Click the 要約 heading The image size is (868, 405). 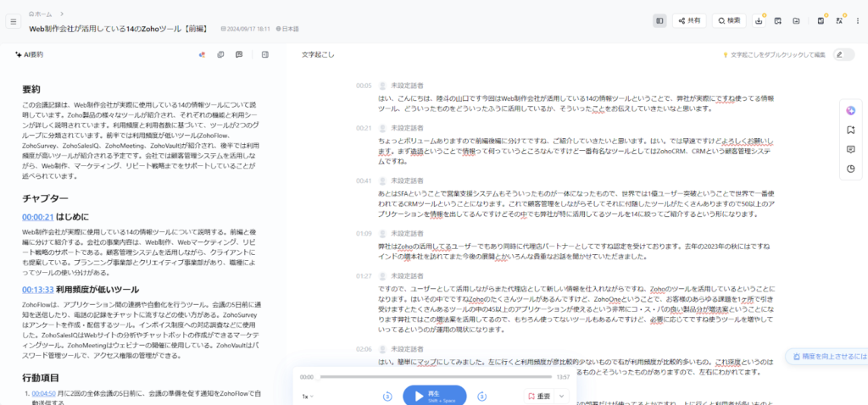tap(31, 89)
